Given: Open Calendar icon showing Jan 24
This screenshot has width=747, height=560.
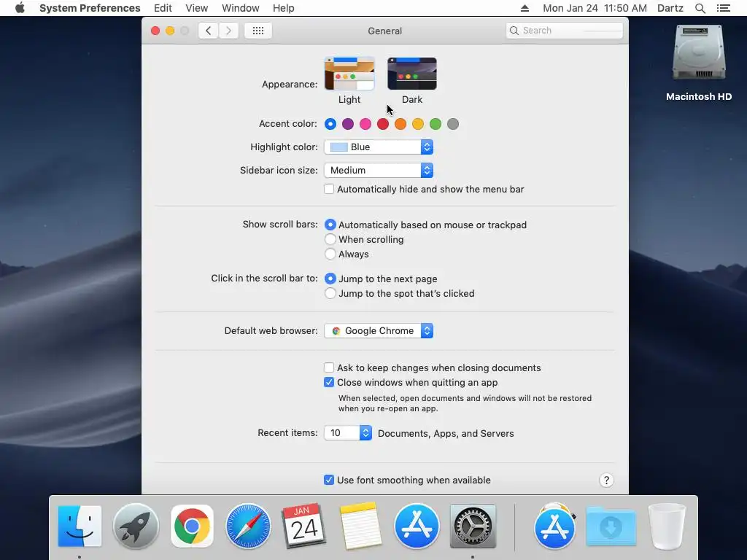Looking at the screenshot, I should click(x=304, y=526).
